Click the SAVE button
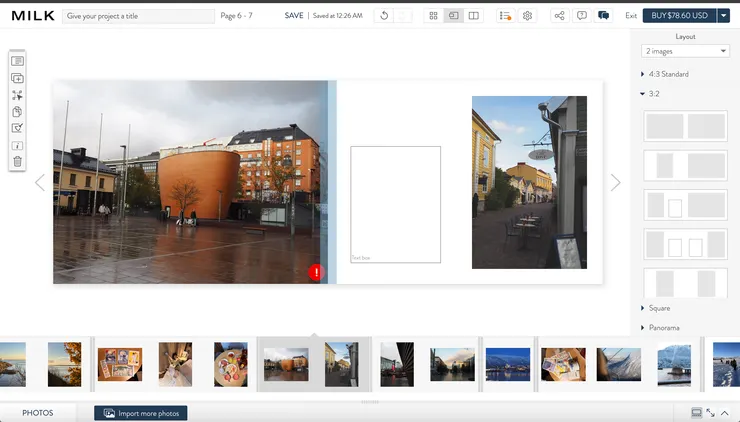The width and height of the screenshot is (740, 422). [294, 16]
